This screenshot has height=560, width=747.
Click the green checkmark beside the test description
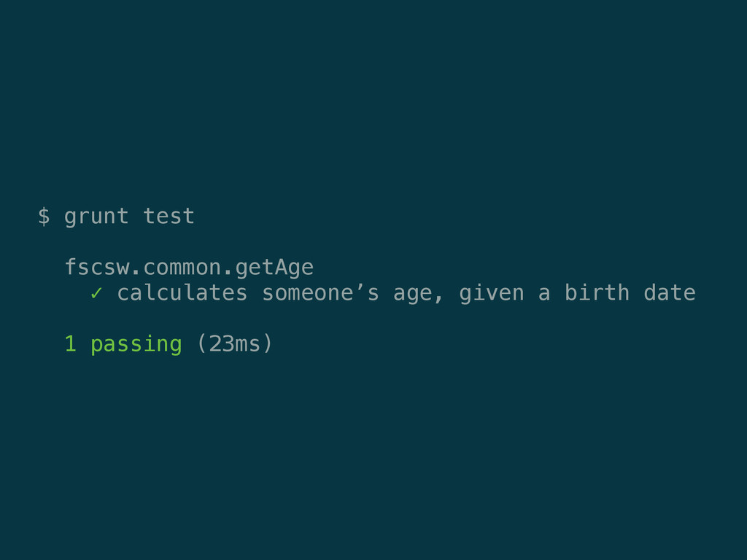tap(96, 293)
